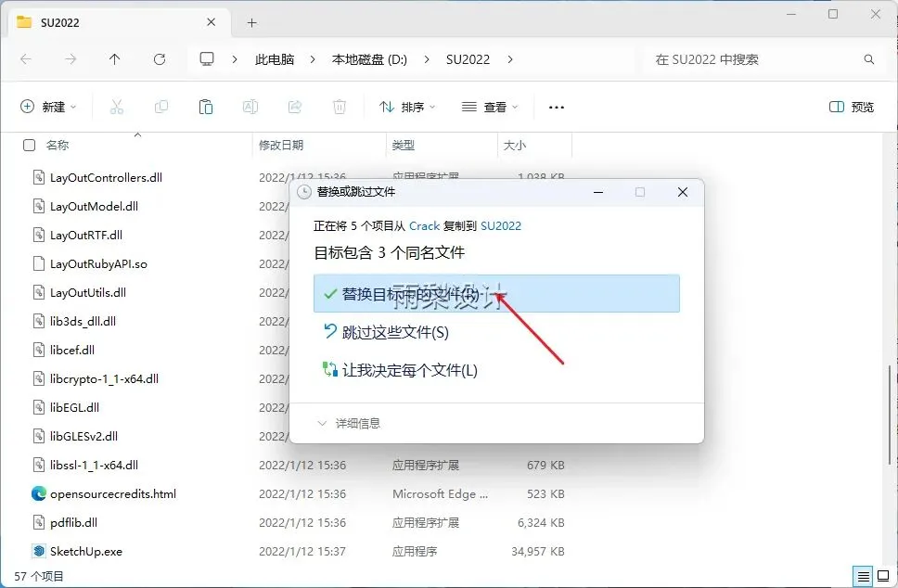This screenshot has height=588, width=898.
Task: Expand 详细信息 in the dialog
Action: (x=349, y=423)
